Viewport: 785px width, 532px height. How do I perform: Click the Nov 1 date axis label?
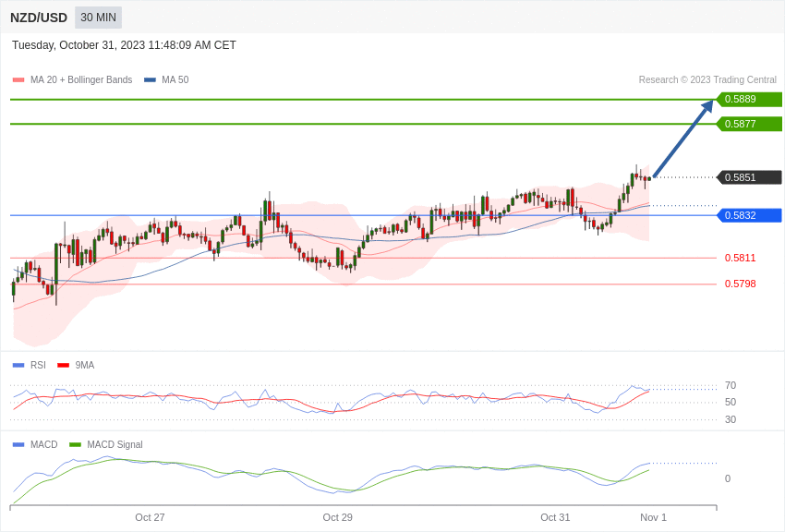(x=653, y=517)
